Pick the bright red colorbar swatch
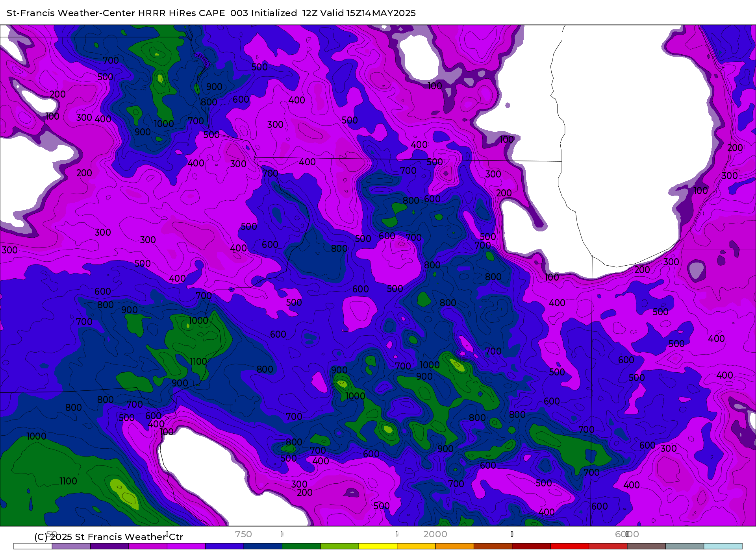This screenshot has width=756, height=551. (x=569, y=546)
